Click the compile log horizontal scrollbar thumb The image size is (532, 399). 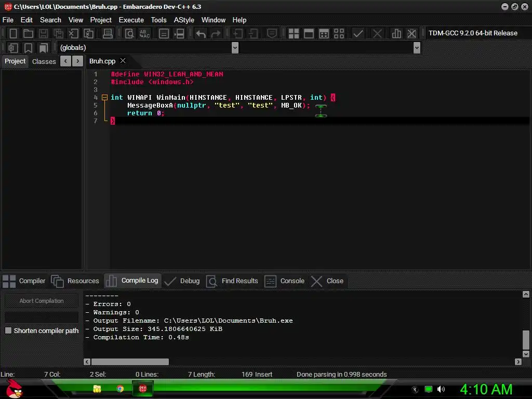tap(130, 362)
